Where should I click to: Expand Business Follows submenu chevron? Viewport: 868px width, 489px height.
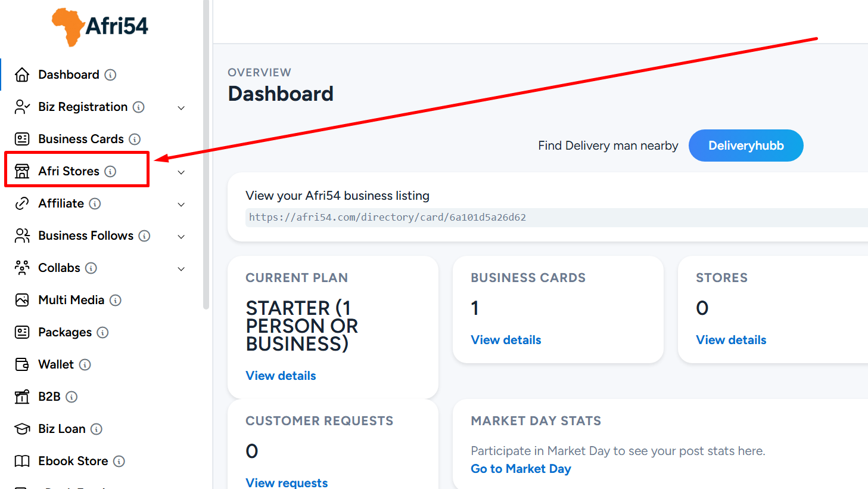pos(181,237)
